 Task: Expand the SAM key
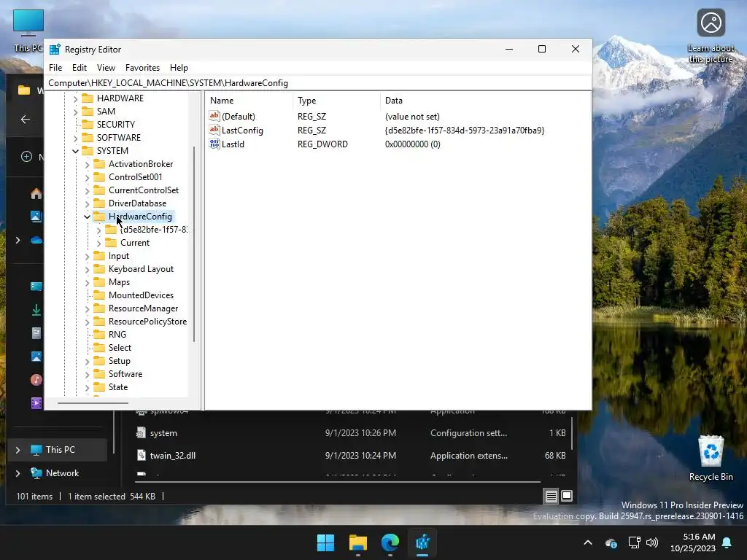(75, 112)
